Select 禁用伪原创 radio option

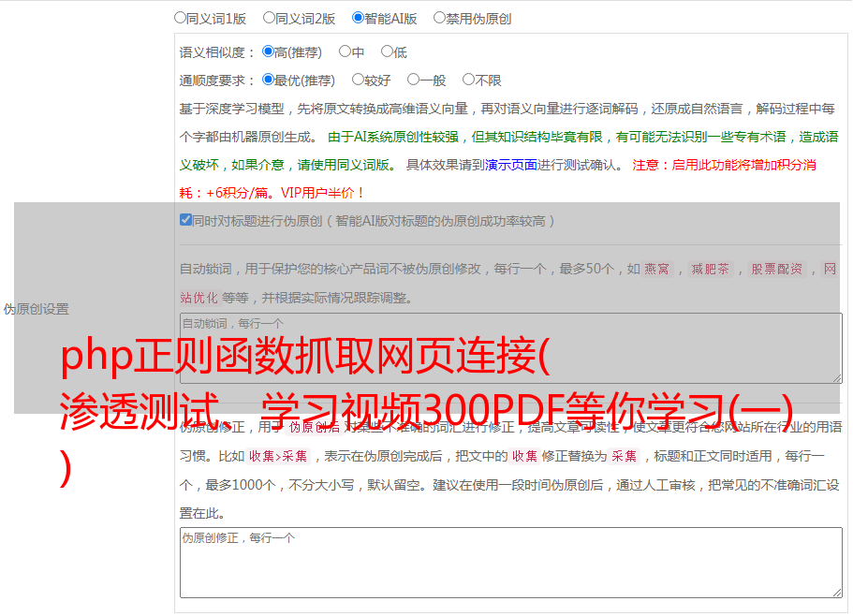point(439,18)
